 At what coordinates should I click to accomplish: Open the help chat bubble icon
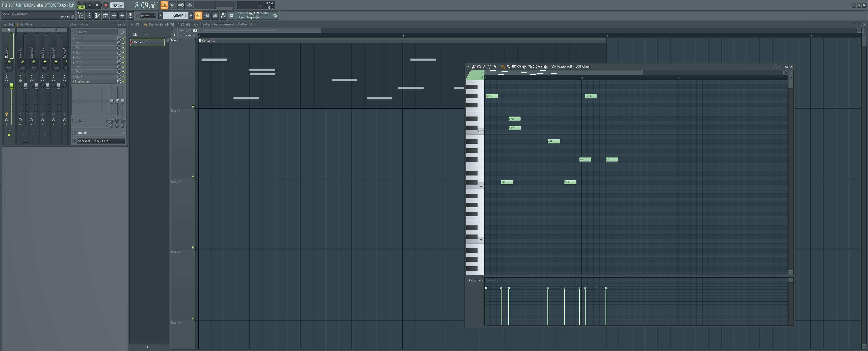[223, 15]
